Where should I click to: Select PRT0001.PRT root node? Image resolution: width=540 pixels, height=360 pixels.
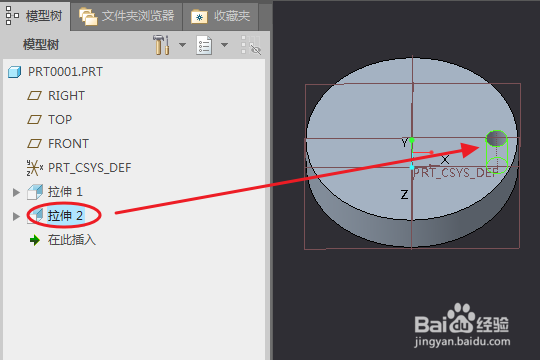click(x=65, y=72)
